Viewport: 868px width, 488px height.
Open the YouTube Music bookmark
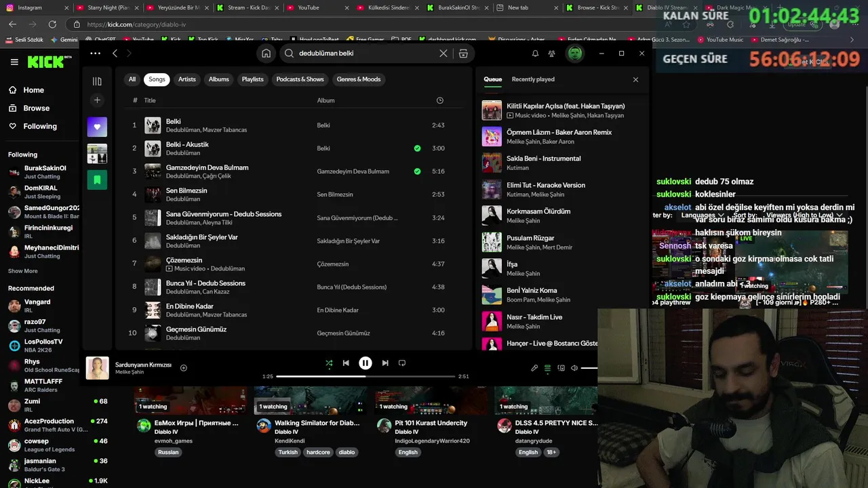720,40
